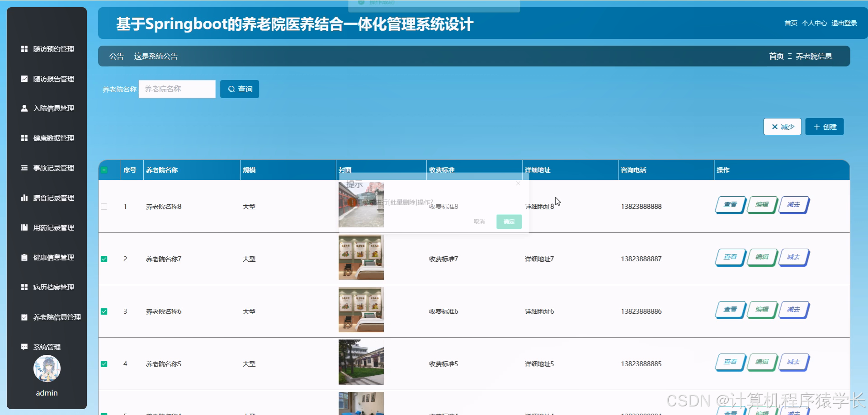Screen dimensions: 868x415
Task: Toggle the select-all header checkbox
Action: pyautogui.click(x=104, y=170)
